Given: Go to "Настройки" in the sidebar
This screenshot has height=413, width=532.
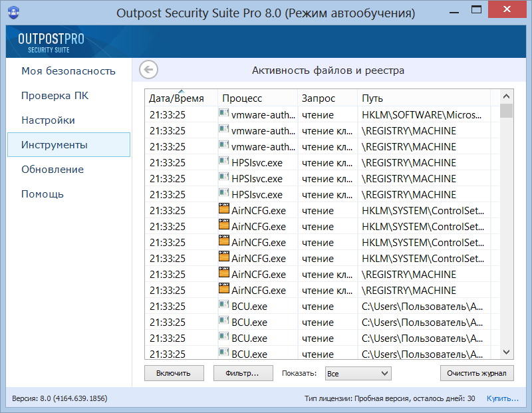Looking at the screenshot, I should click(48, 120).
